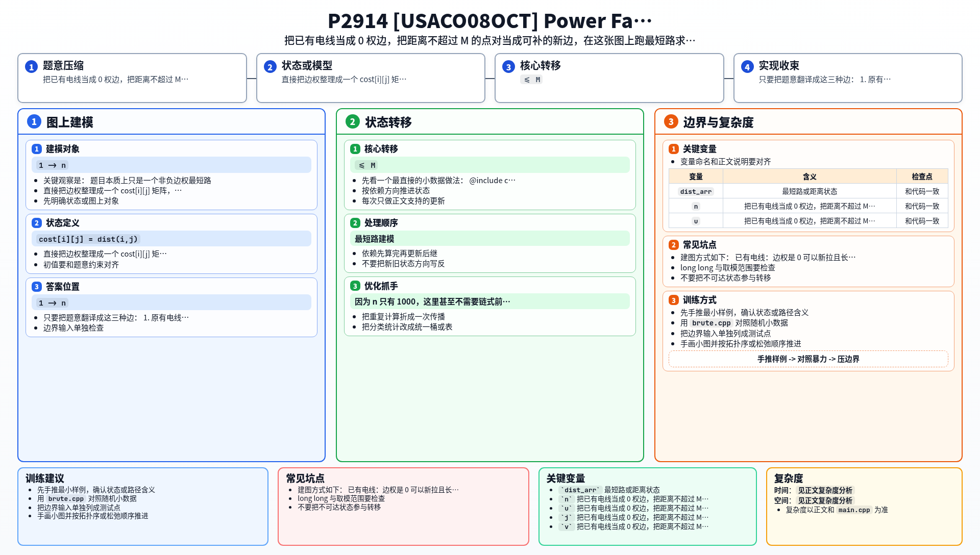Click the number 3 badge in the top 核心转移 step card

coord(508,67)
